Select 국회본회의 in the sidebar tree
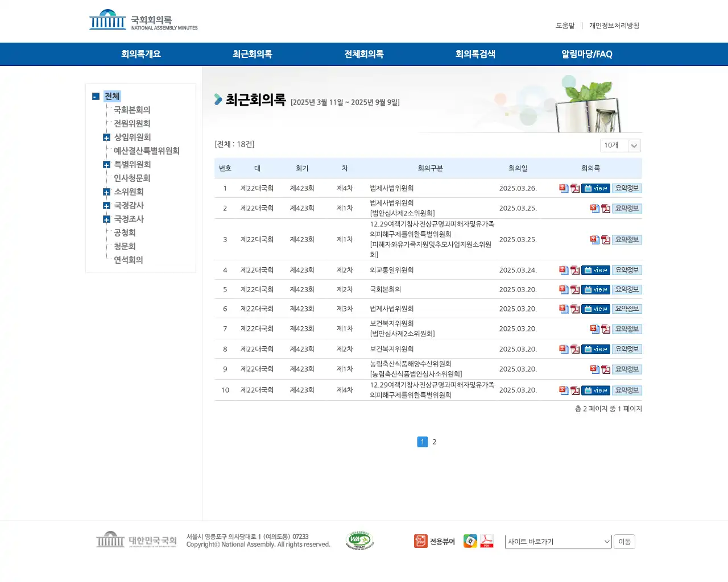The height and width of the screenshot is (582, 728). coord(132,110)
